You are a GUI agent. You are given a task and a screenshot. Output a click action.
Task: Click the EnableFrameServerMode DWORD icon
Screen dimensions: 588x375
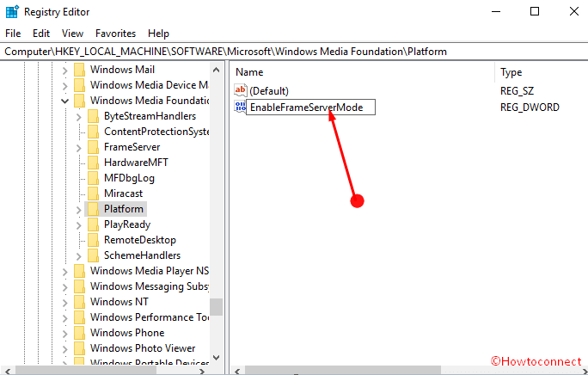point(240,107)
